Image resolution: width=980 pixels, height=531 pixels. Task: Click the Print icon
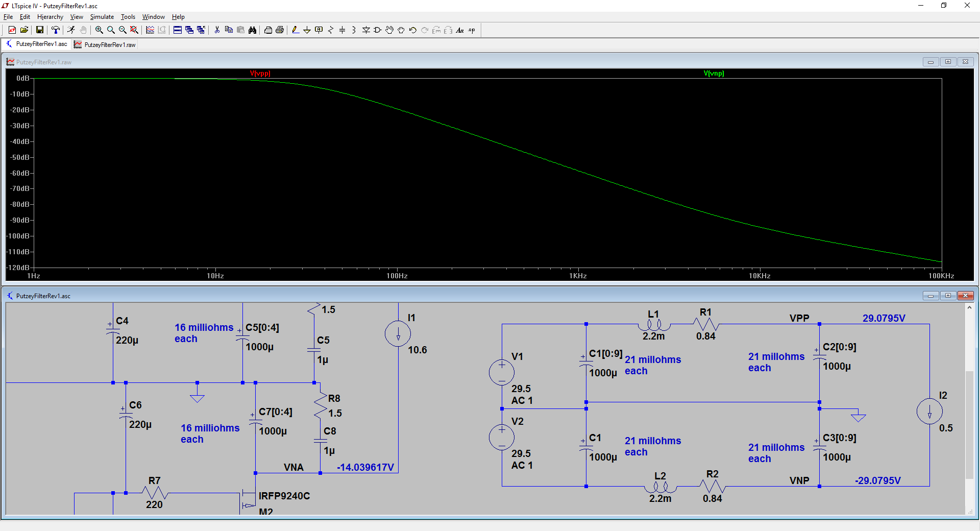point(280,30)
